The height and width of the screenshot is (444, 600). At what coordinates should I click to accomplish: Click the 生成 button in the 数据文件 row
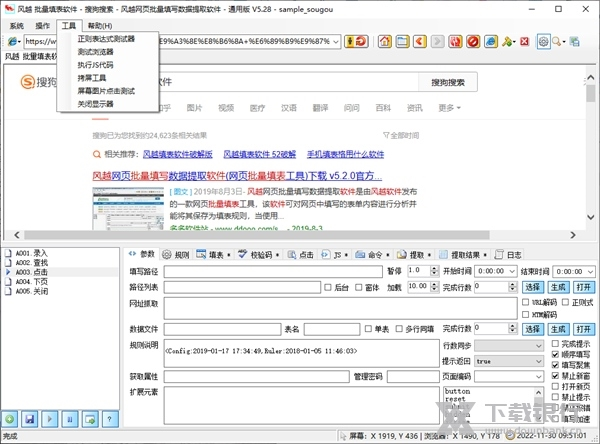click(558, 329)
